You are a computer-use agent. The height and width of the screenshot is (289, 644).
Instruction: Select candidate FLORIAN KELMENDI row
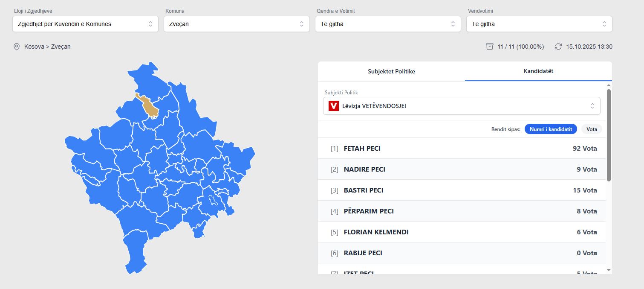pos(462,232)
